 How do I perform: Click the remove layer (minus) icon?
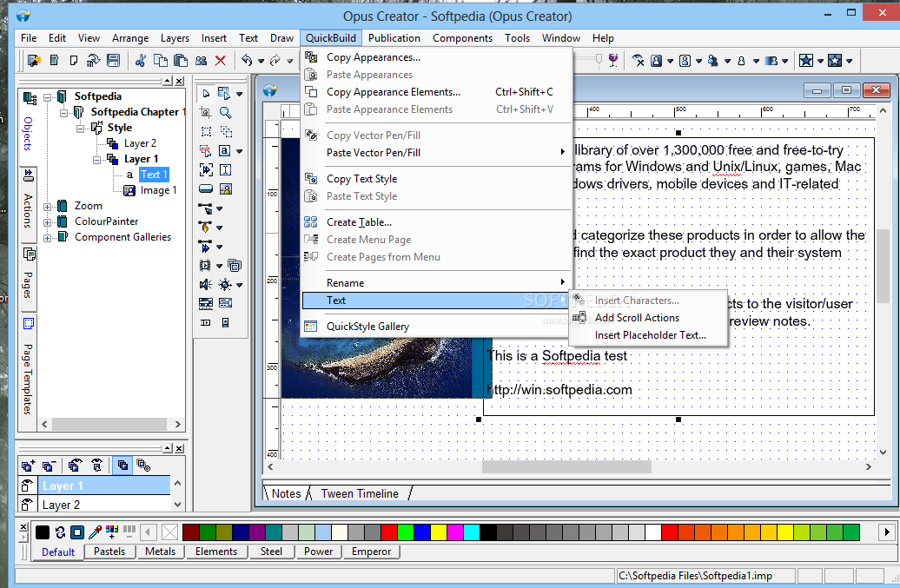coord(49,466)
